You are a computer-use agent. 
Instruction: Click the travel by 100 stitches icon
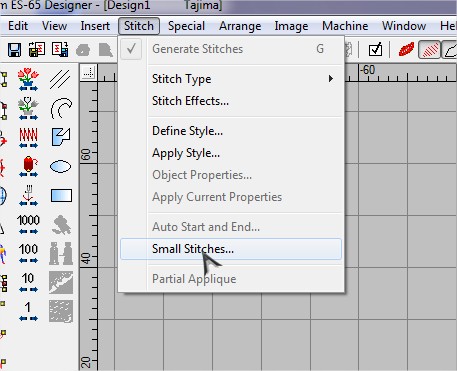coord(28,253)
